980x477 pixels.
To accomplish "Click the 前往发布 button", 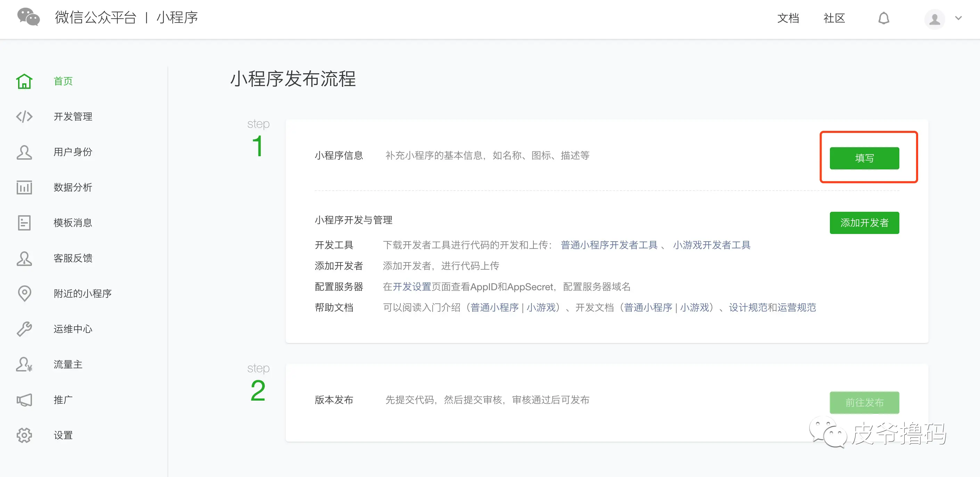I will pyautogui.click(x=864, y=402).
